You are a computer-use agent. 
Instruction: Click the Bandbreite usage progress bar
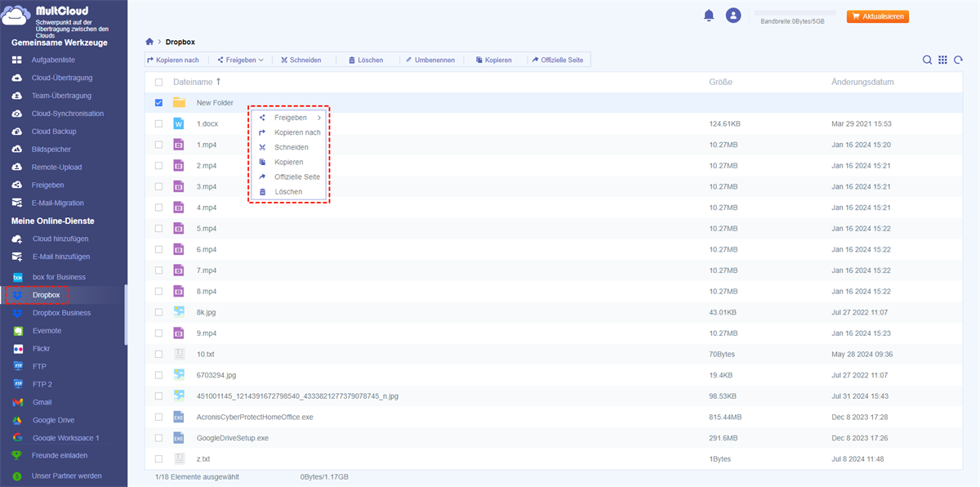pyautogui.click(x=795, y=13)
